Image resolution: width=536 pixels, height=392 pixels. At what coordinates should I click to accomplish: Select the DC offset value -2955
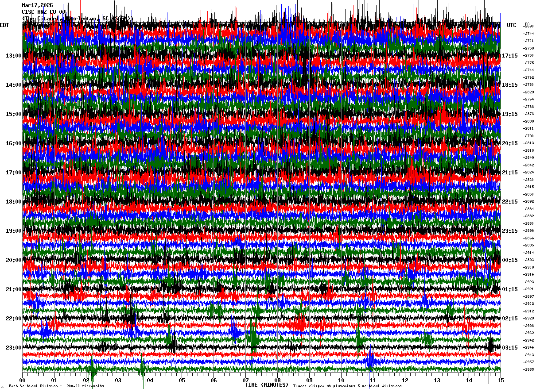(x=529, y=370)
